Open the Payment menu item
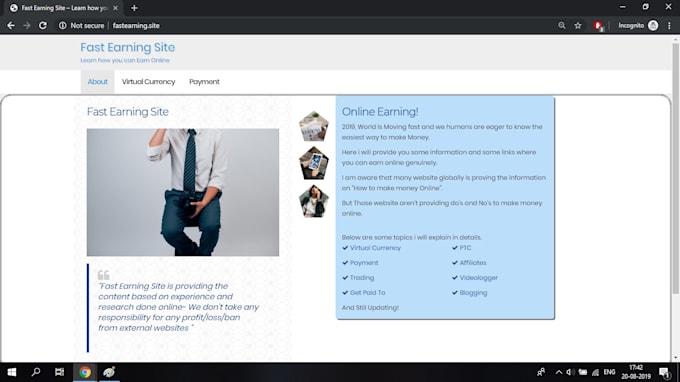The height and width of the screenshot is (382, 680). point(204,82)
